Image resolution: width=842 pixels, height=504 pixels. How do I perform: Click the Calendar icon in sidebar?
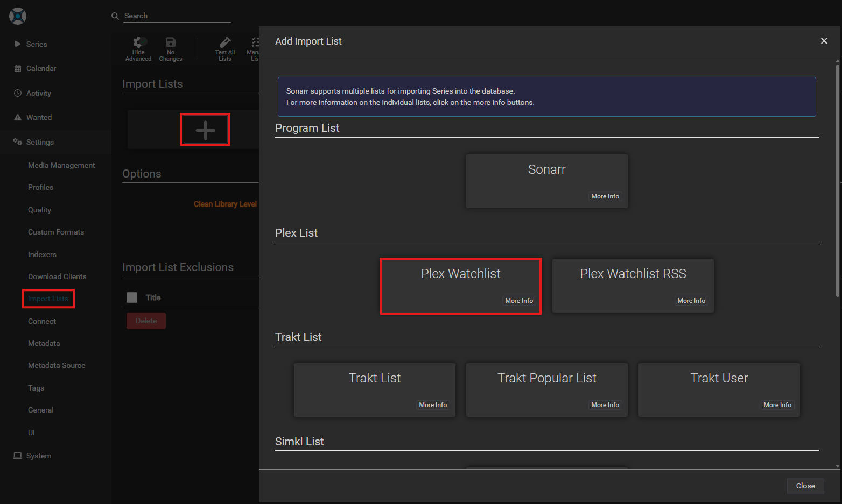click(x=18, y=68)
